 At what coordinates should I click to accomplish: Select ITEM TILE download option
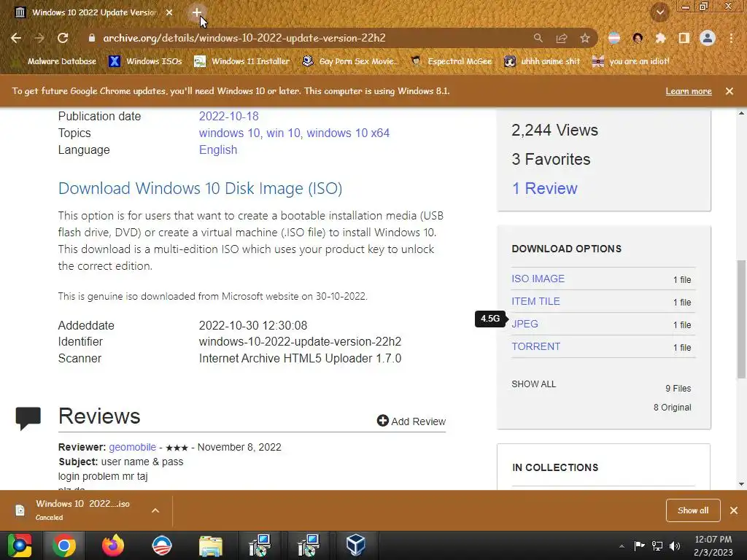[535, 301]
